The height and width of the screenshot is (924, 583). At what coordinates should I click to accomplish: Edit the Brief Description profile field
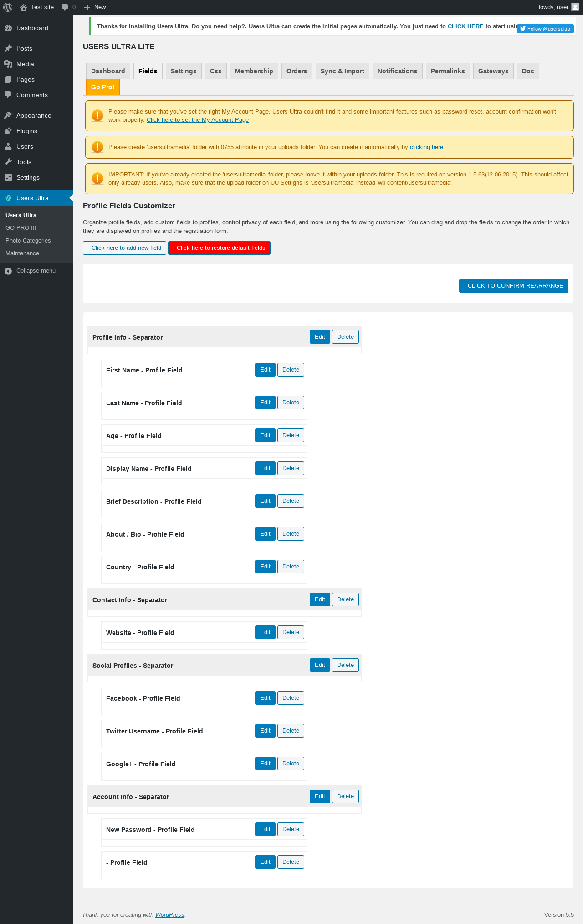[265, 501]
